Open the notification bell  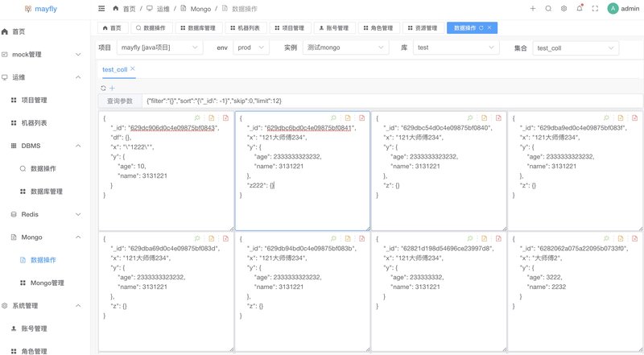[579, 8]
